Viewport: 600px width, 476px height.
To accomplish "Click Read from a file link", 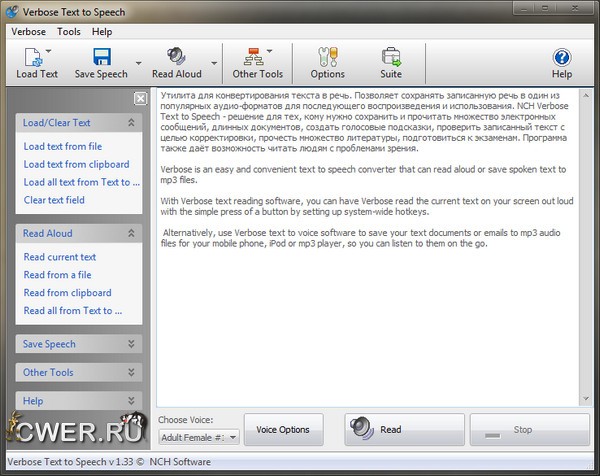I will pyautogui.click(x=57, y=275).
